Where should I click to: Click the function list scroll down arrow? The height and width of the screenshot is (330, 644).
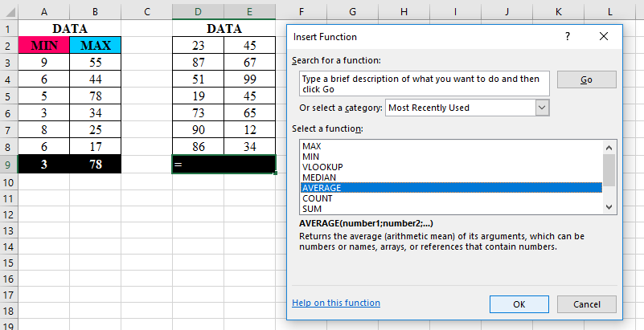point(609,207)
